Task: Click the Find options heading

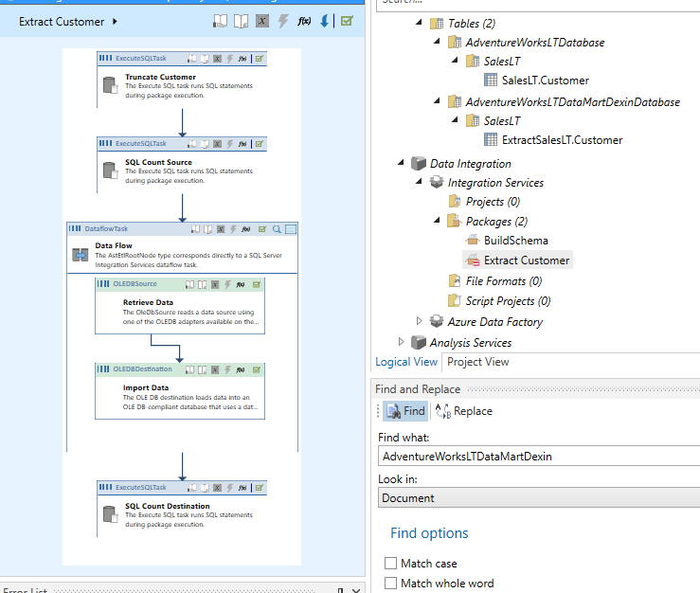Action: [x=429, y=533]
